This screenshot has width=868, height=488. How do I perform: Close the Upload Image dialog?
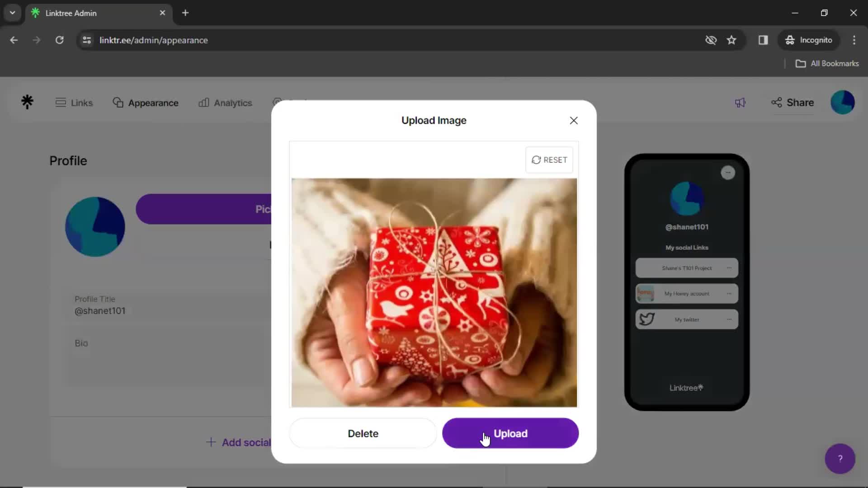point(574,120)
